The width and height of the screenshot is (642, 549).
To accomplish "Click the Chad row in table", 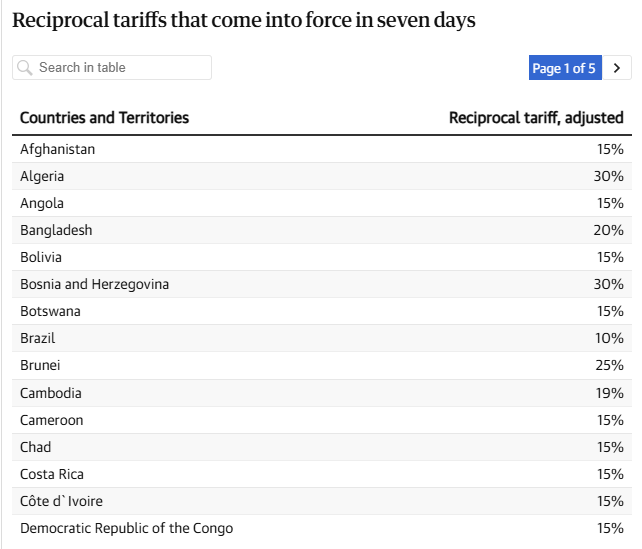I will pyautogui.click(x=322, y=447).
